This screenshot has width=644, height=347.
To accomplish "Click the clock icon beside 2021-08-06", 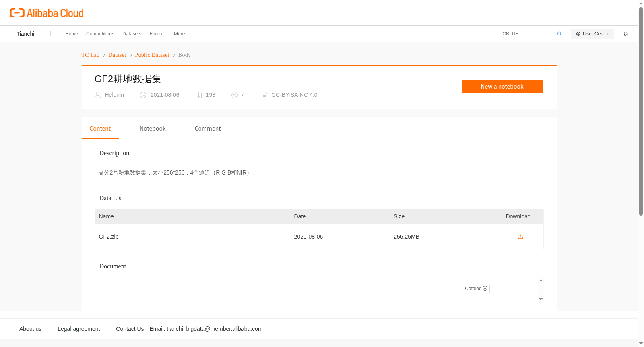I will (143, 95).
